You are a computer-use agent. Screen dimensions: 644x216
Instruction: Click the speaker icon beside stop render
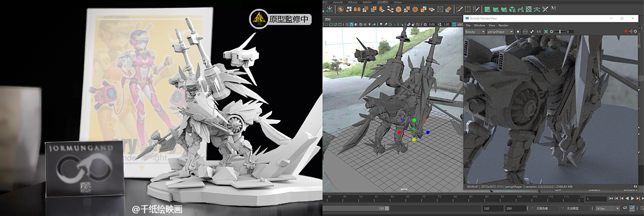click(630, 31)
